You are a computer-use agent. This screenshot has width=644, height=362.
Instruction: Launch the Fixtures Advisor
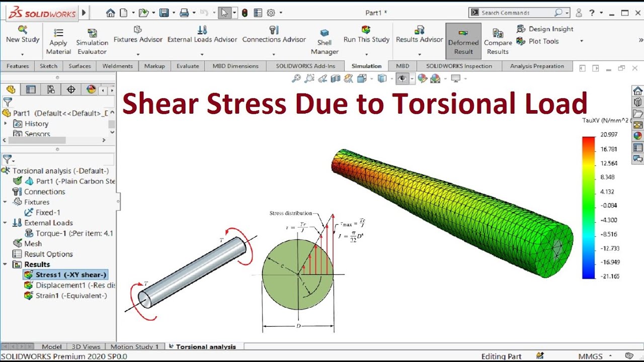pos(138,34)
